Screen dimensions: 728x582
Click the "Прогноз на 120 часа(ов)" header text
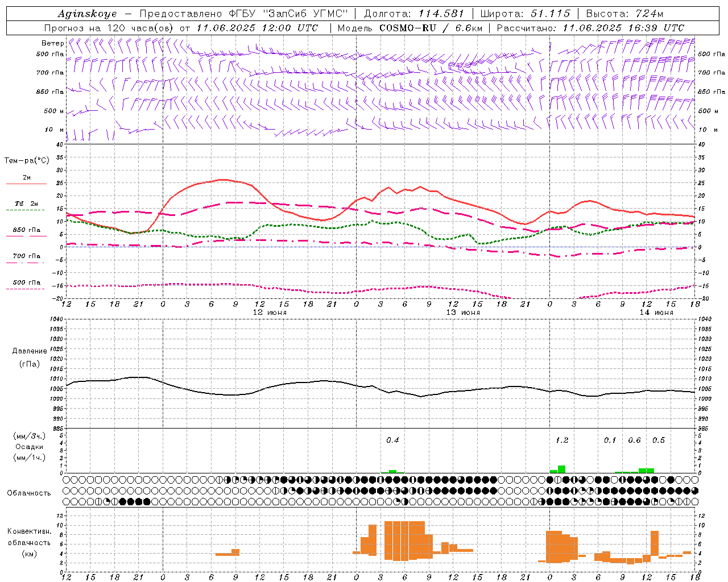tap(109, 28)
